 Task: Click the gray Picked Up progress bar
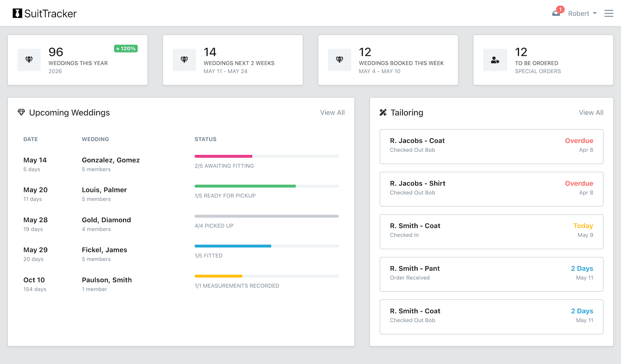tap(267, 216)
